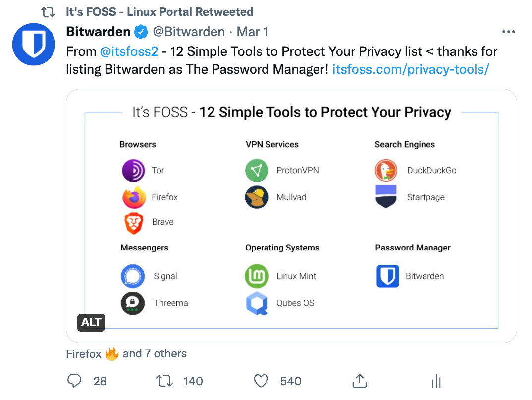Click the reply speech bubble icon
The image size is (532, 400).
74,381
